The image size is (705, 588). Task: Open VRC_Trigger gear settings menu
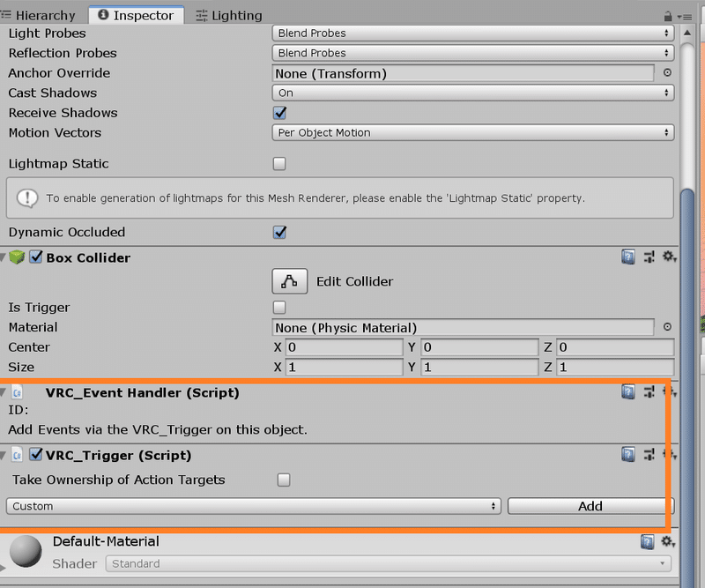(x=670, y=454)
